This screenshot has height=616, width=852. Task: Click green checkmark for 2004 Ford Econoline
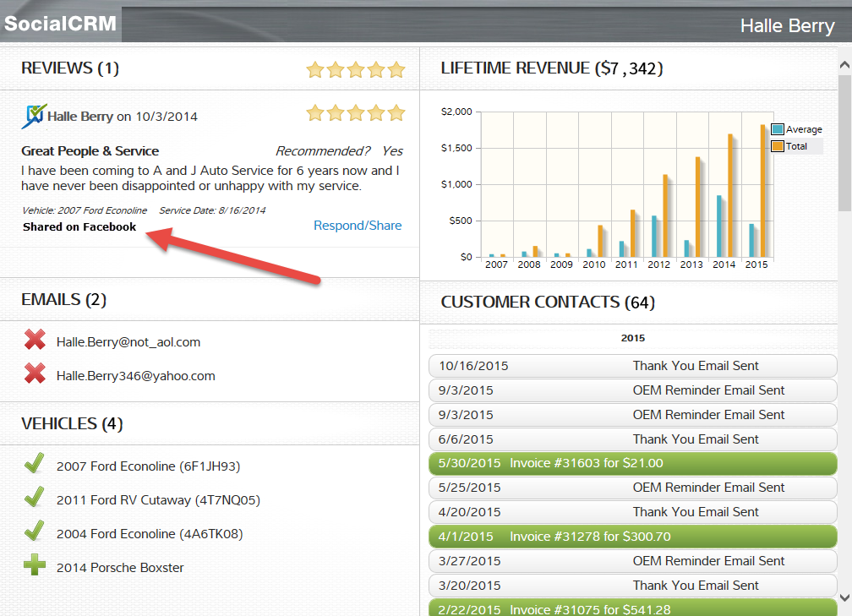point(35,532)
